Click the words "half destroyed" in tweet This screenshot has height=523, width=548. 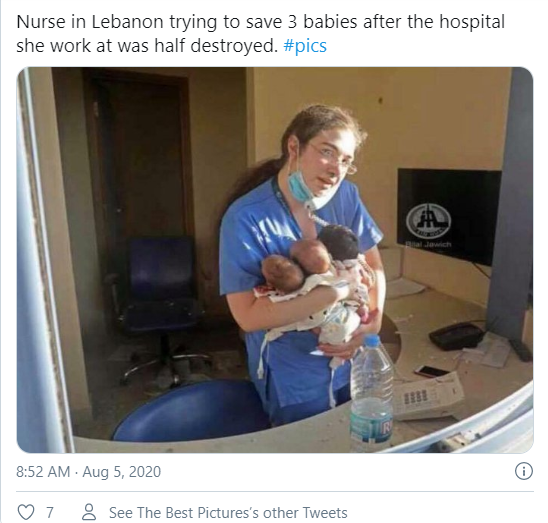[x=216, y=46]
